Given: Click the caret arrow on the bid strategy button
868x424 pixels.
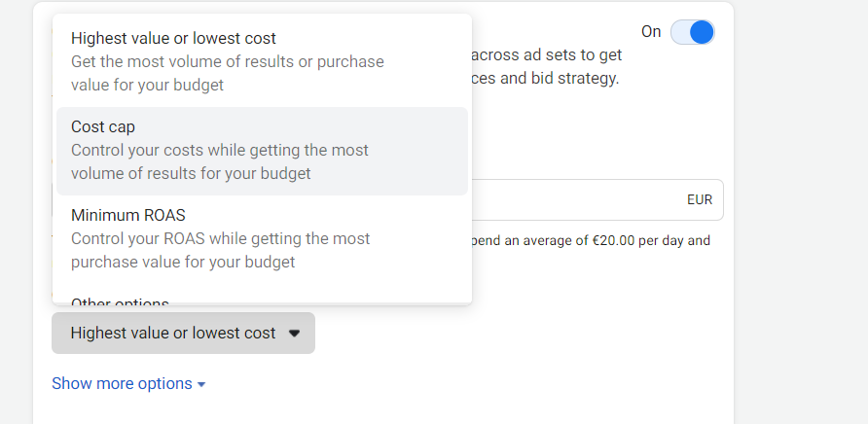Looking at the screenshot, I should pyautogui.click(x=295, y=334).
